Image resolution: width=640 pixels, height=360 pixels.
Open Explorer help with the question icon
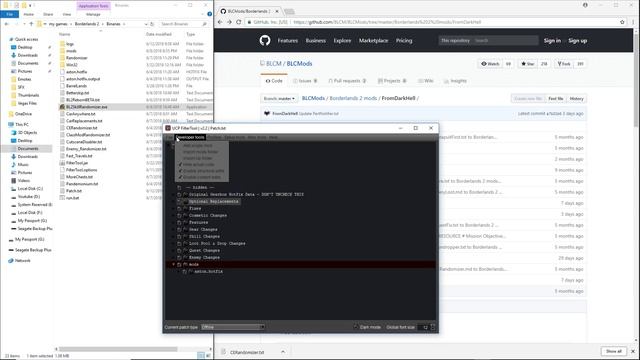[209, 14]
